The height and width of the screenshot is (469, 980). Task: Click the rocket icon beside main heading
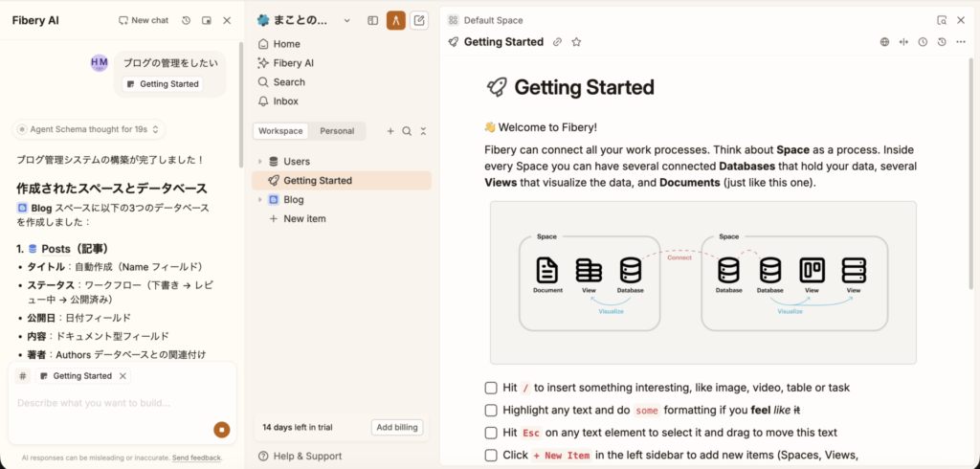(497, 87)
